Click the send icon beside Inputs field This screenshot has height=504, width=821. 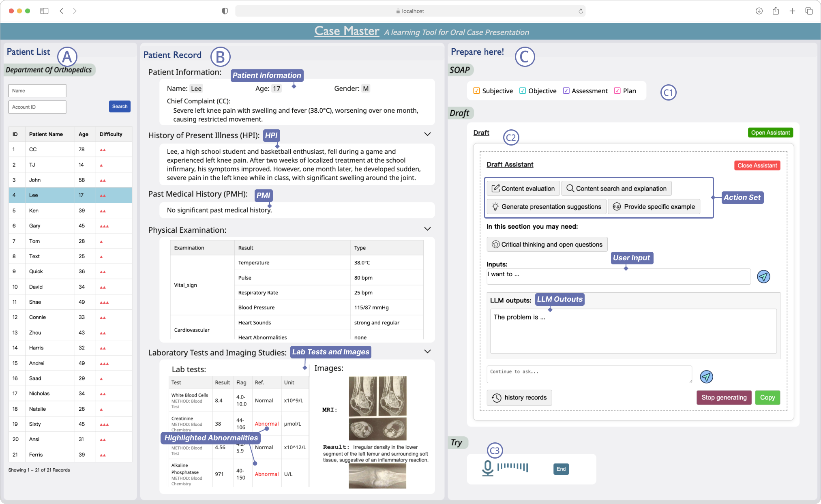(763, 277)
